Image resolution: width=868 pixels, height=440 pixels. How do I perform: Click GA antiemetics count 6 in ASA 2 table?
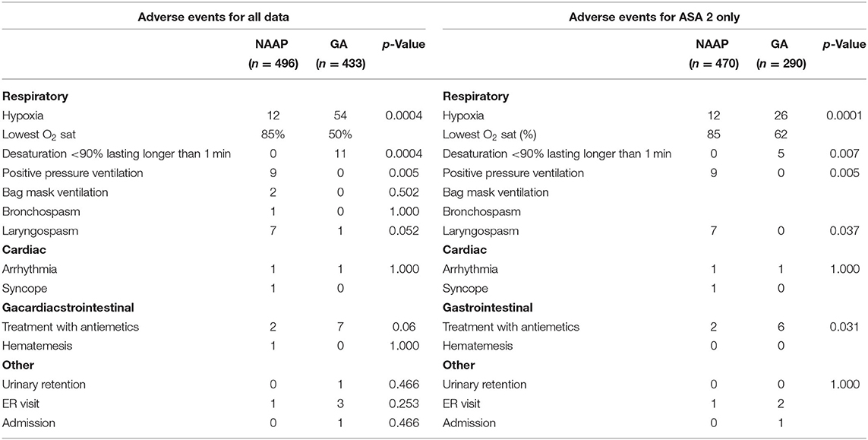(781, 327)
